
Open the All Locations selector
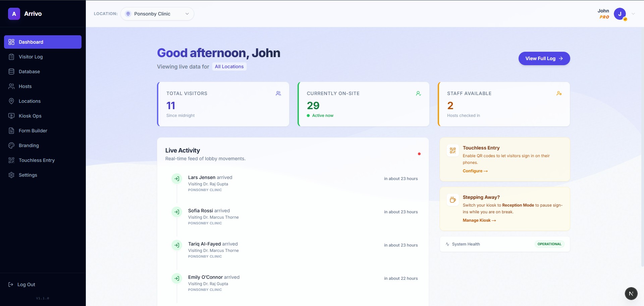coord(229,67)
